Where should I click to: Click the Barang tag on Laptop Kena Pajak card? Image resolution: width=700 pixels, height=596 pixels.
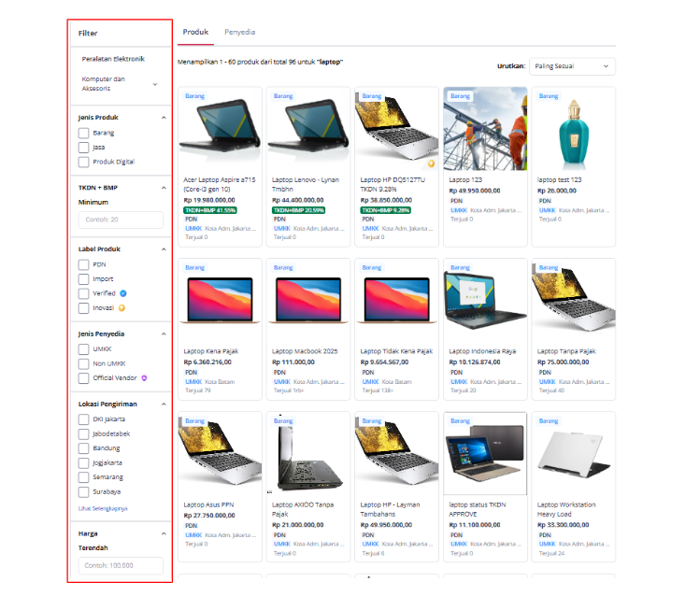pos(194,268)
